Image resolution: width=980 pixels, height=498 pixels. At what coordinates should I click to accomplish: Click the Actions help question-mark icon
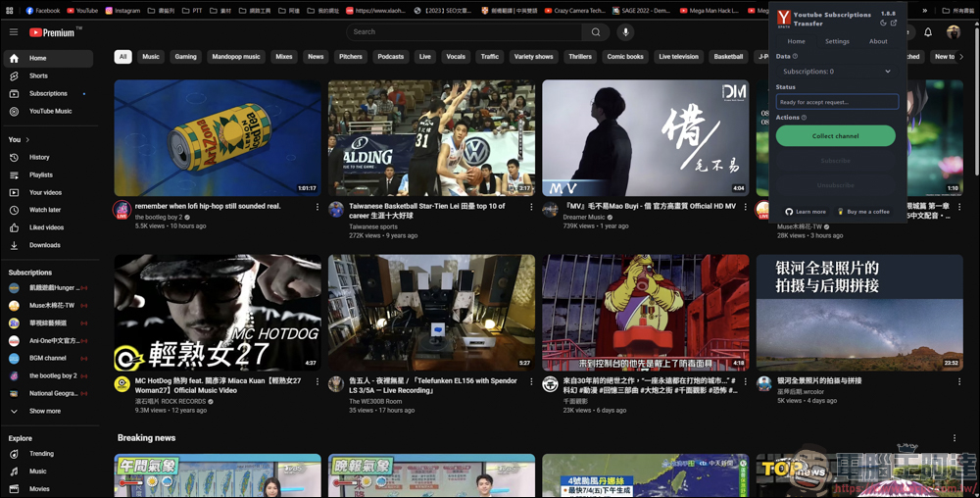(x=804, y=118)
